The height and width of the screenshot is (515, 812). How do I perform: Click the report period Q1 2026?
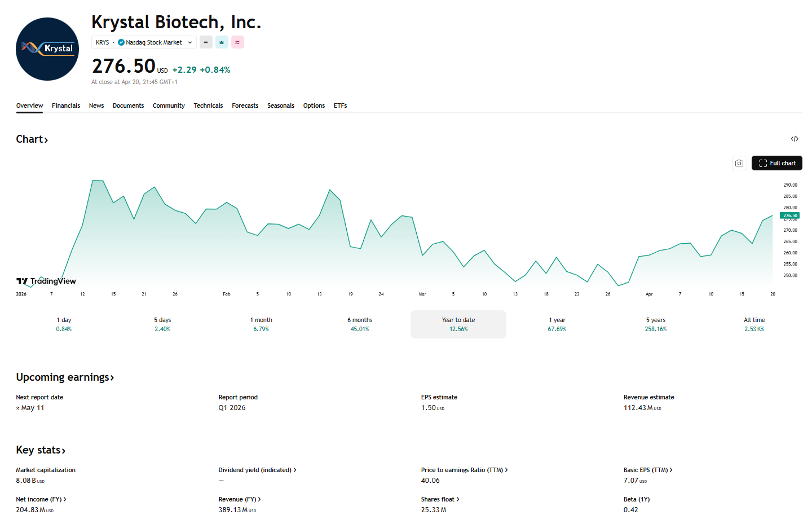(232, 408)
